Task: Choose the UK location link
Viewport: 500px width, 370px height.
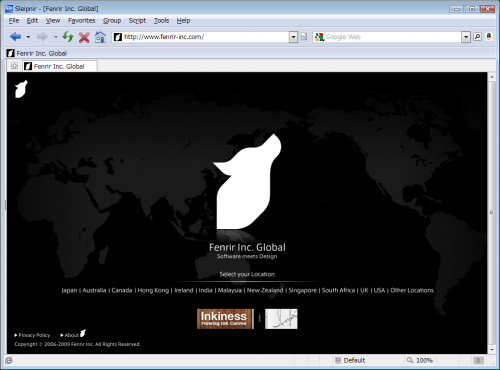Action: pos(364,290)
